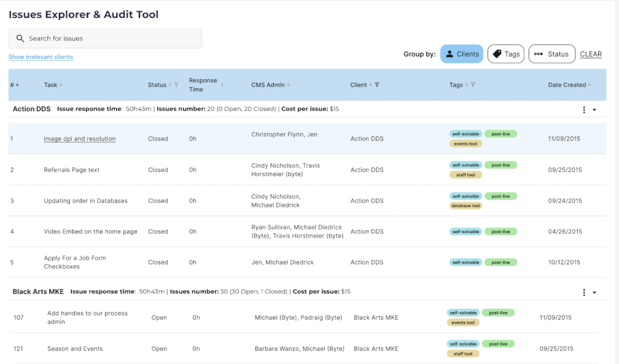Select 'Video Embed on the home page' task

pos(90,231)
